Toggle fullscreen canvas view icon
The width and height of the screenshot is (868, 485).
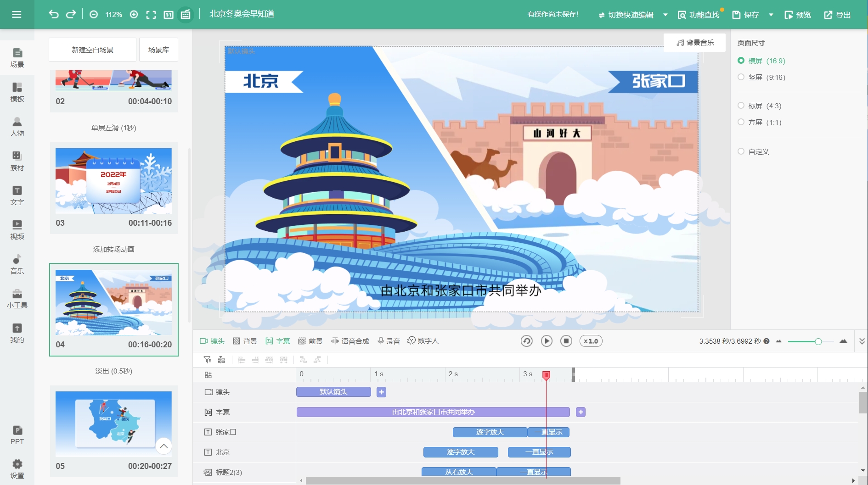[151, 15]
